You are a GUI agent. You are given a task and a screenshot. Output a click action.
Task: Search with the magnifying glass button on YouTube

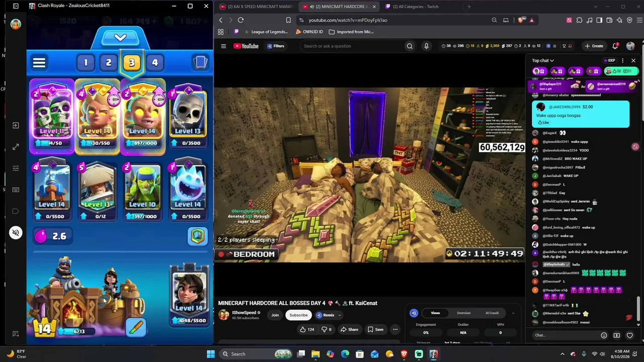click(x=410, y=46)
